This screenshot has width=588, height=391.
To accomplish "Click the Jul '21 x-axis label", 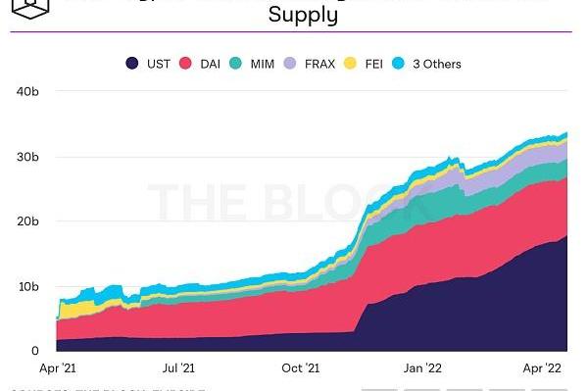I will 178,368.
